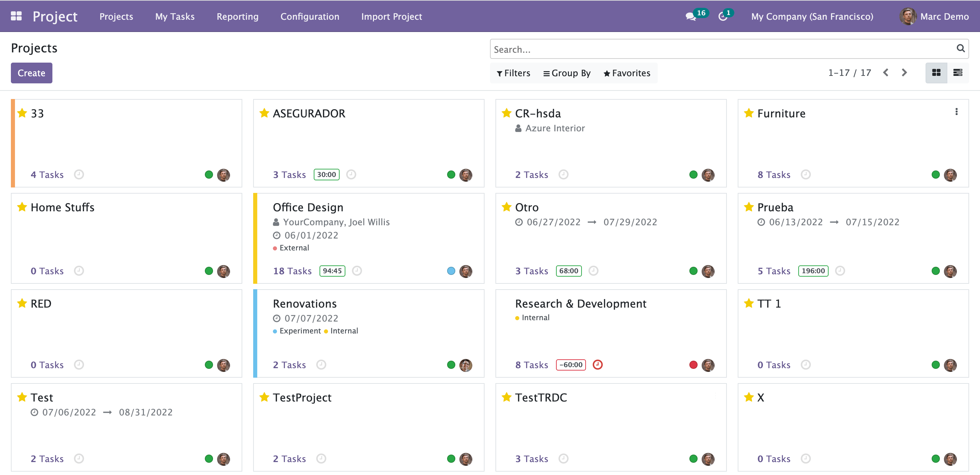Switch to the kanban view icon

pyautogui.click(x=936, y=72)
